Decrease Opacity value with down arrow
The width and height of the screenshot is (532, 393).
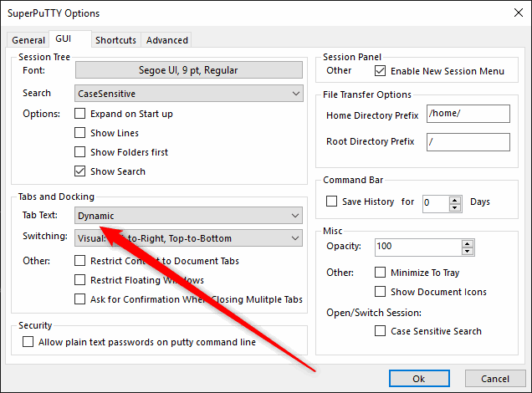(468, 251)
